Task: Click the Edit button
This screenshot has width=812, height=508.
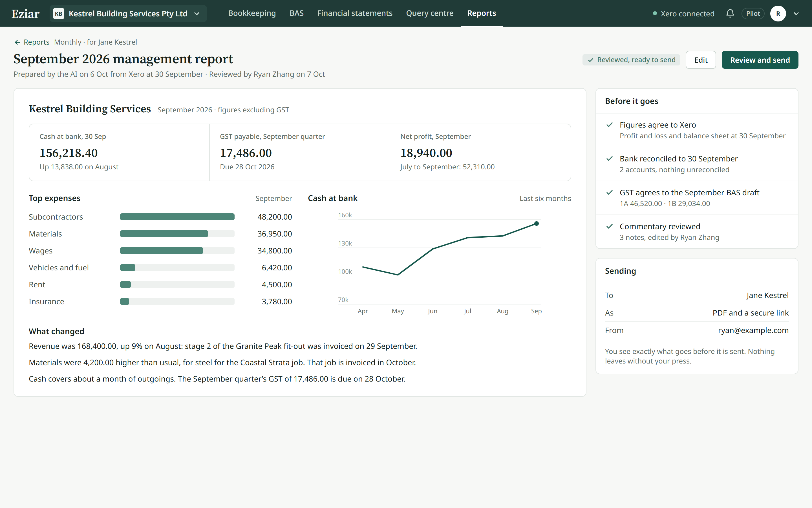Action: [701, 60]
